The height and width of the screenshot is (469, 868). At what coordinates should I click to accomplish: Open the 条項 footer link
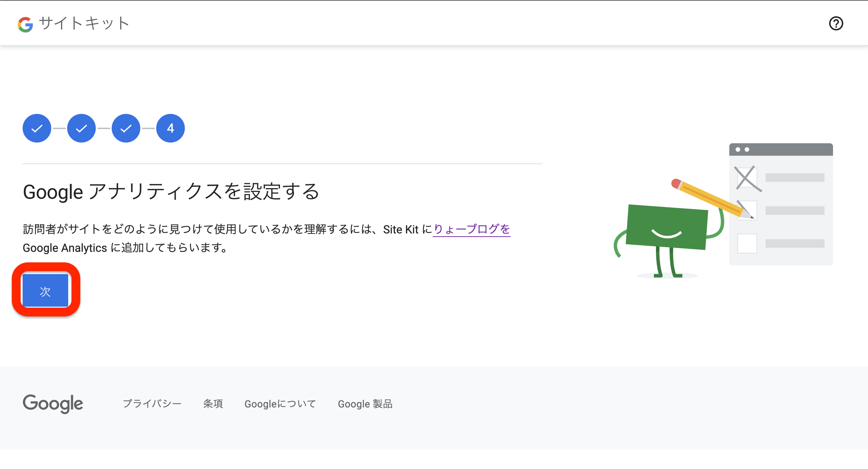[213, 404]
